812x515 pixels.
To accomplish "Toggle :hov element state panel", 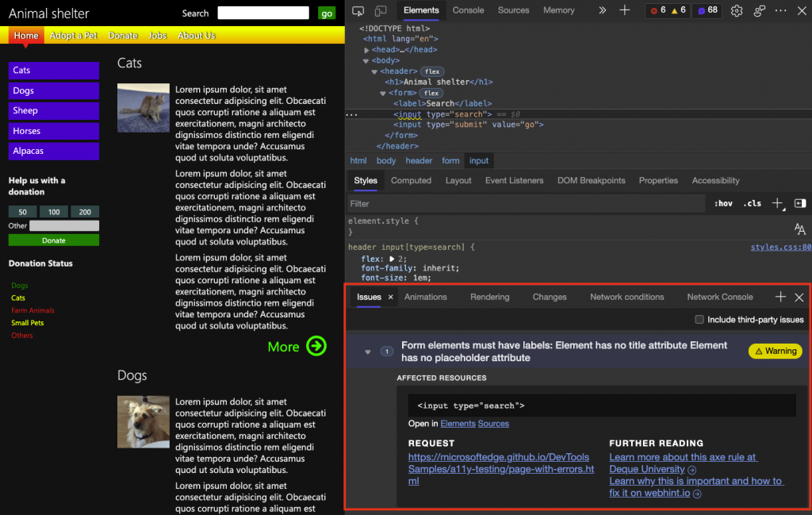I will pyautogui.click(x=723, y=204).
